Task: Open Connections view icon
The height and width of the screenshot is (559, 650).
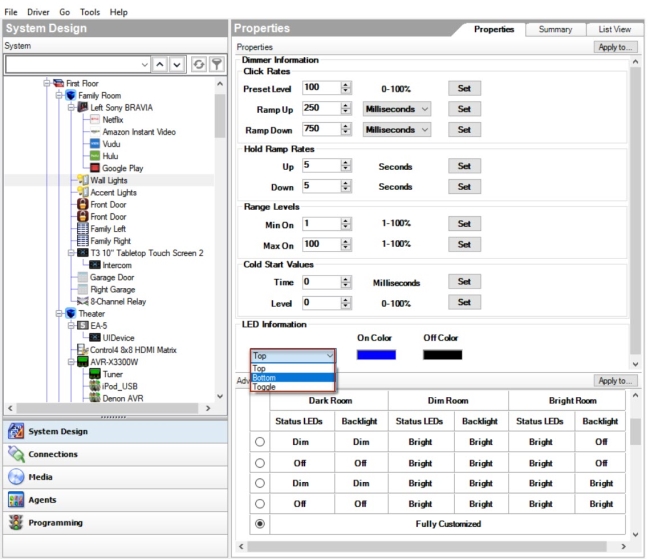Action: click(x=16, y=454)
